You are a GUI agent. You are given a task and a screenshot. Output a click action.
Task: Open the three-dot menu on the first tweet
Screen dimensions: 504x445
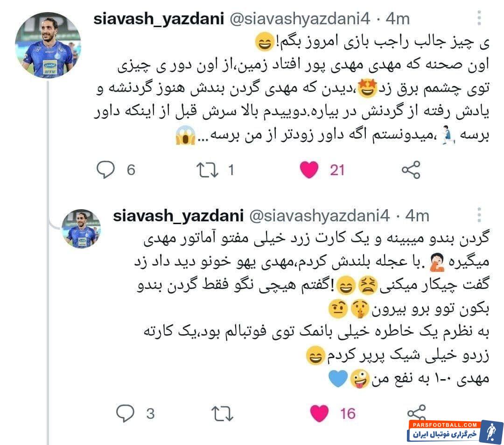click(479, 18)
